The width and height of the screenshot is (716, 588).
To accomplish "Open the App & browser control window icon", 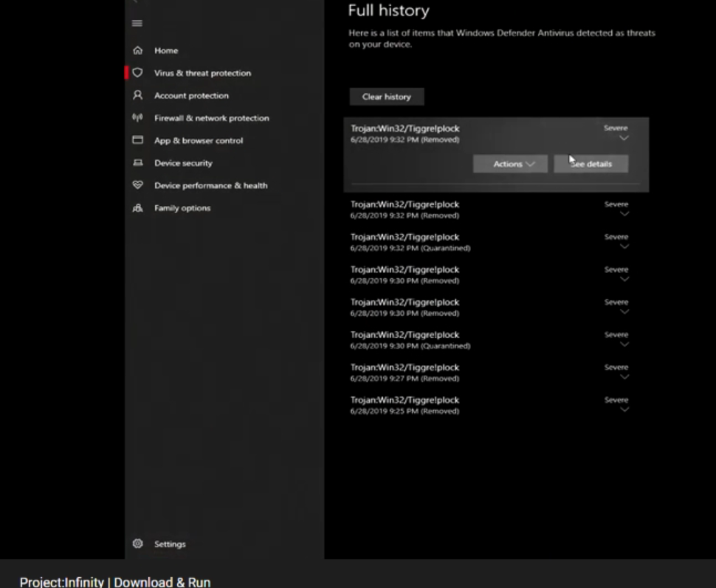I will click(x=137, y=139).
